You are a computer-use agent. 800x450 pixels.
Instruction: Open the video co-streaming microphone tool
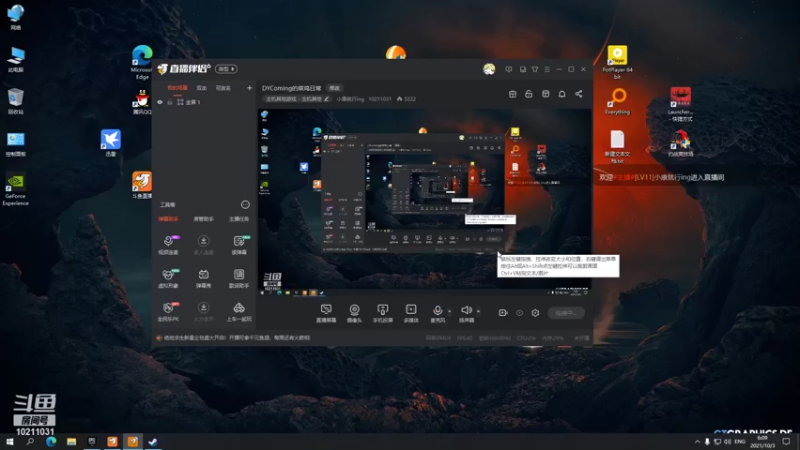pyautogui.click(x=168, y=245)
